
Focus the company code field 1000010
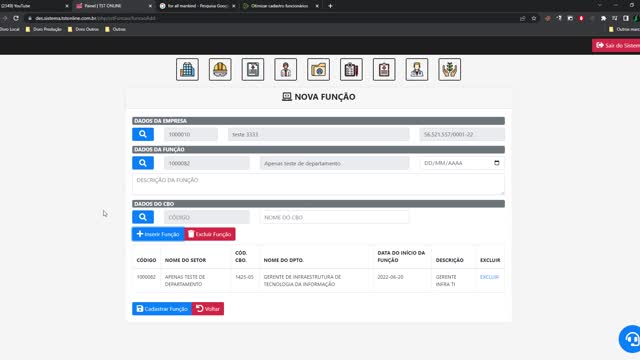(x=191, y=134)
